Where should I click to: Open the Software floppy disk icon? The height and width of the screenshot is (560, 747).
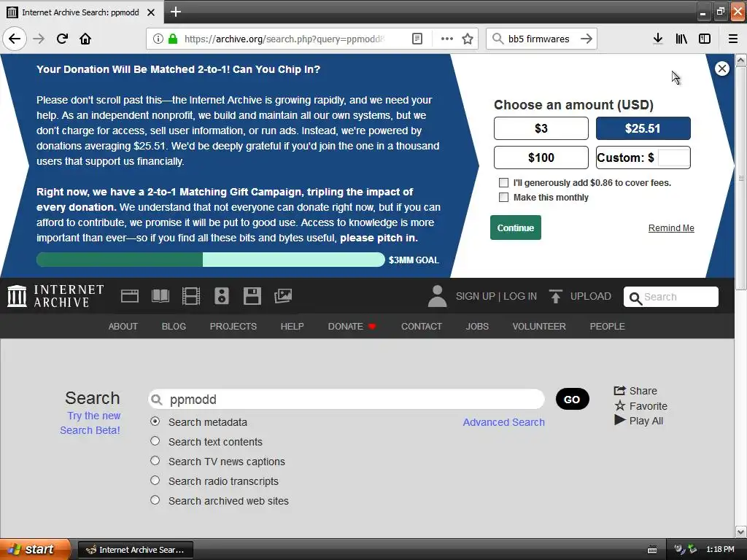pos(252,296)
